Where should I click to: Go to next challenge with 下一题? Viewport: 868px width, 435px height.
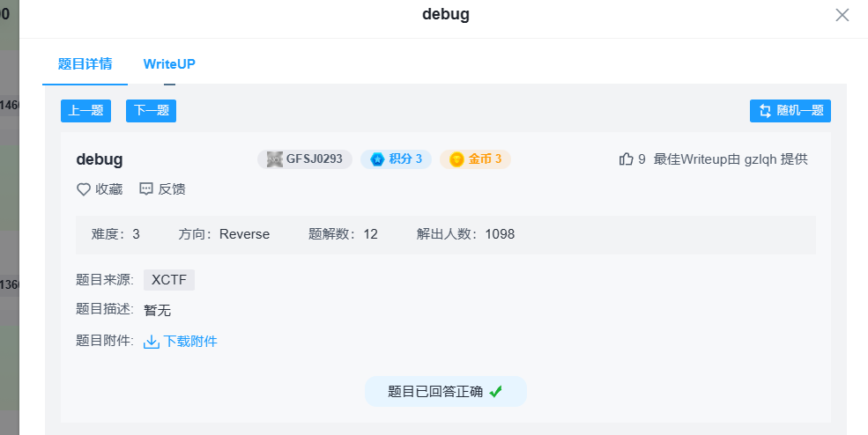coord(151,111)
